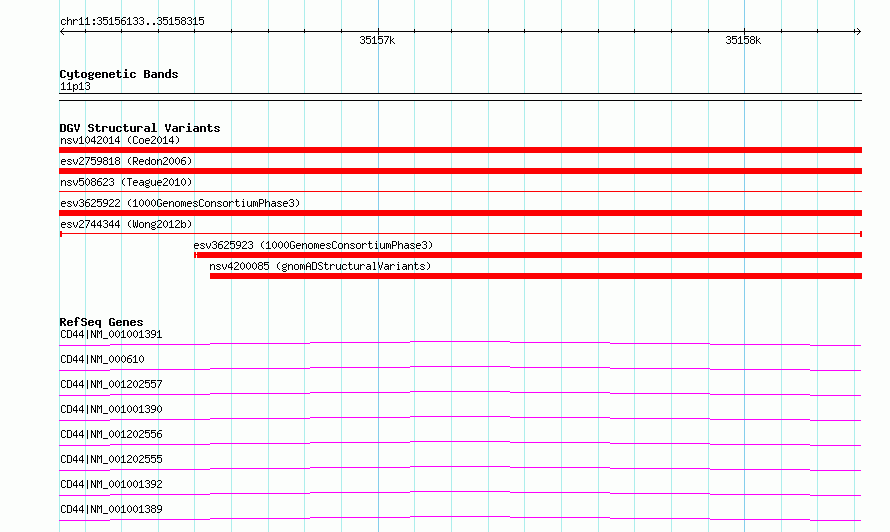
Task: Open transcript label CD44|NM_000610
Action: tap(102, 359)
